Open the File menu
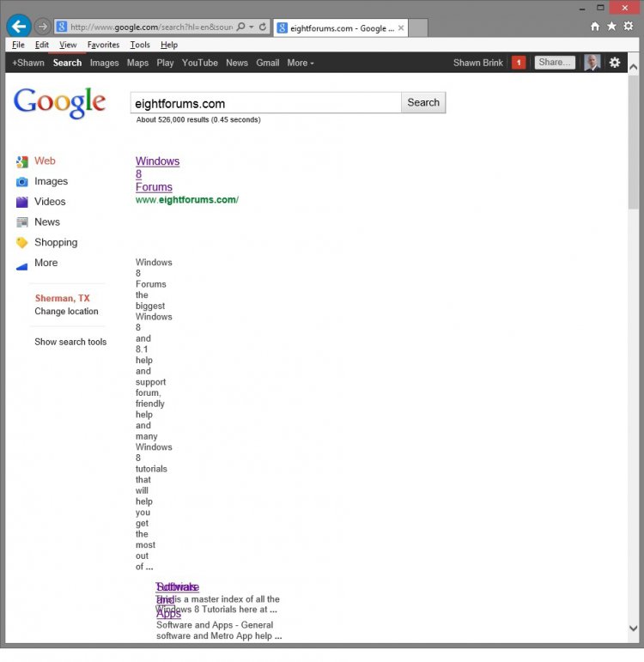This screenshot has height=662, width=644. point(18,45)
